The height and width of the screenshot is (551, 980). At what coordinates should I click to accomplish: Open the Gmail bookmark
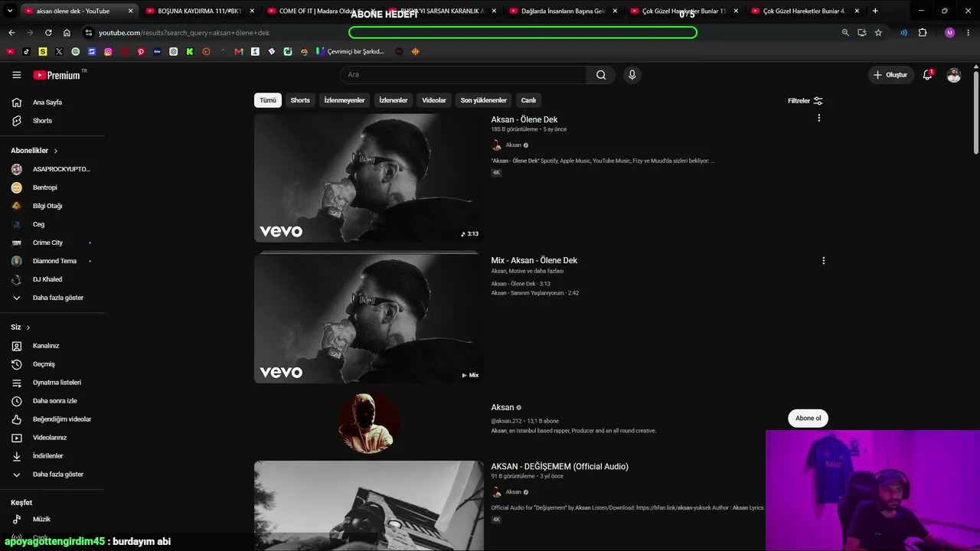tap(239, 51)
